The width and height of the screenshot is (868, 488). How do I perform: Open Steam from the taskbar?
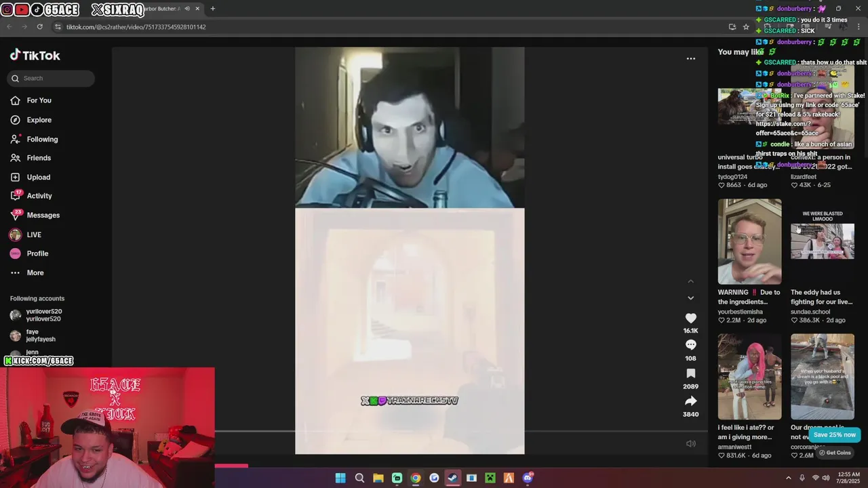click(453, 478)
